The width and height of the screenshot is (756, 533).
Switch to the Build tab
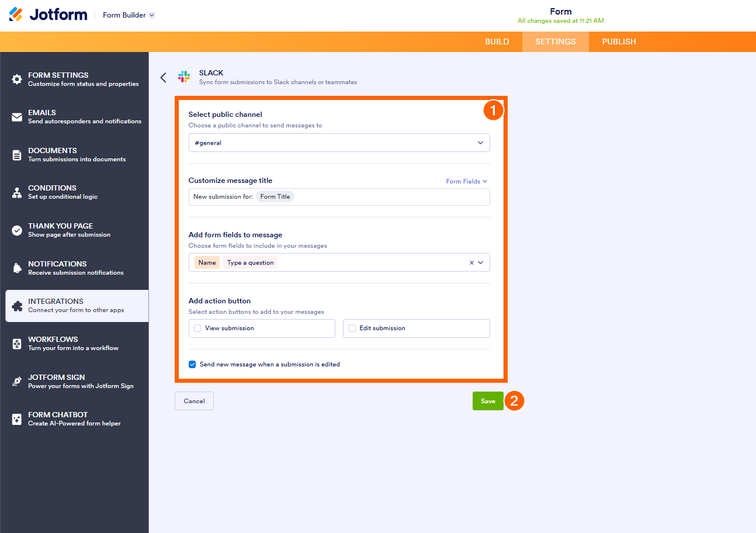coord(497,41)
